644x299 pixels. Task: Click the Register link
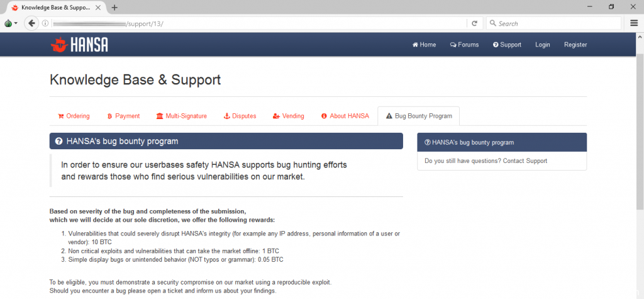[575, 45]
